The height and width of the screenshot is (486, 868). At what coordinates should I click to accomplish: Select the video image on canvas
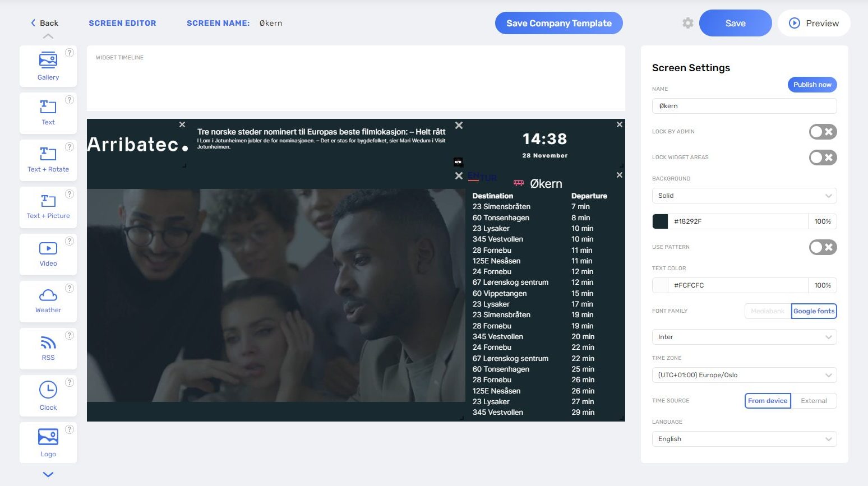276,295
